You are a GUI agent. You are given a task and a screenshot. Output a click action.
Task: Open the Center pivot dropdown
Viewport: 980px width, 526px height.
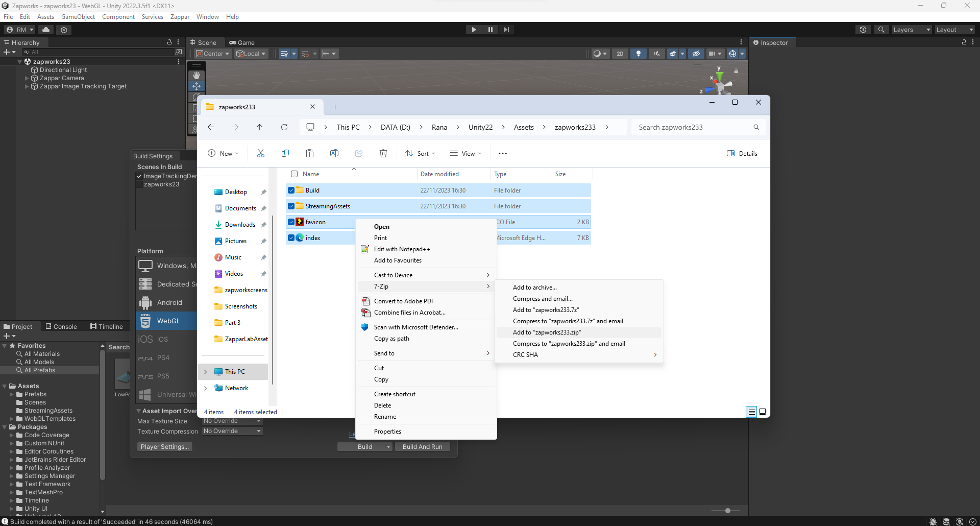tap(213, 54)
